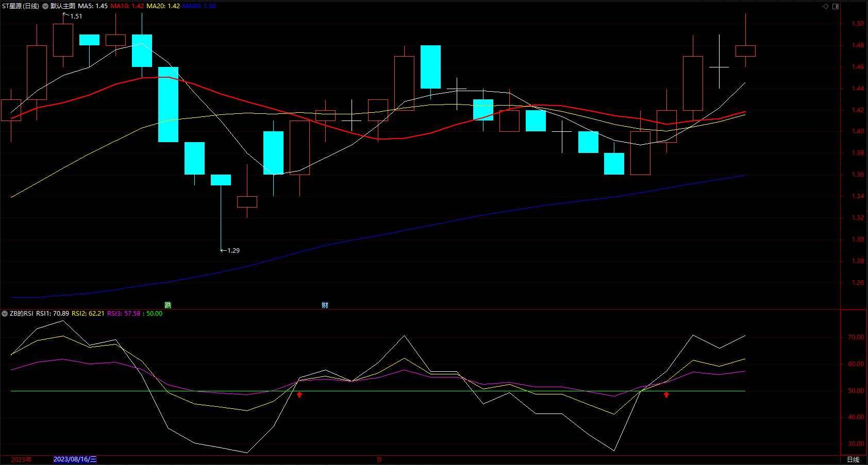Click the ZB的RSI indicator name
This screenshot has height=465, width=868.
(21, 314)
